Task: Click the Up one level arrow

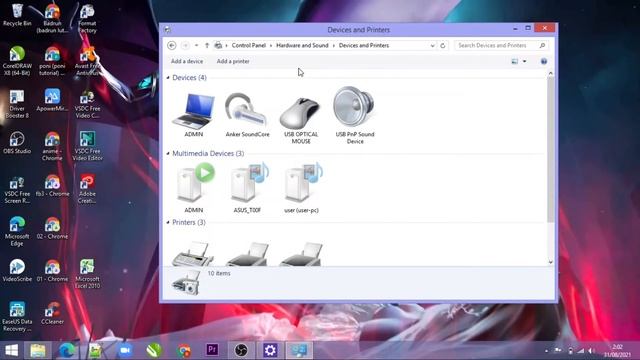Action: 207,45
